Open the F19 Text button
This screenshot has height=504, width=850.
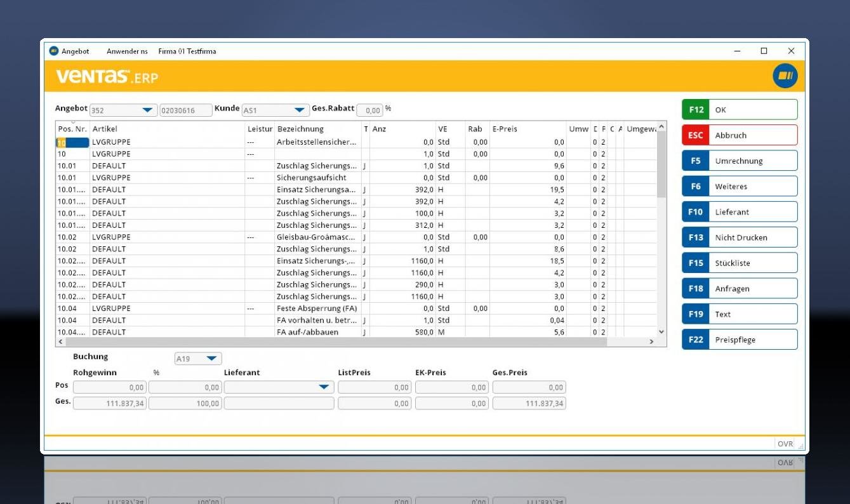coord(740,314)
